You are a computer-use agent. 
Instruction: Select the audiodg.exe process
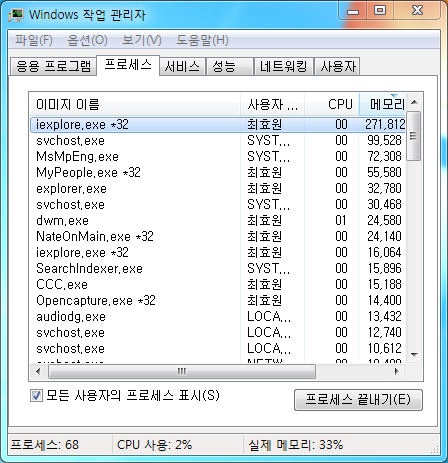218,316
